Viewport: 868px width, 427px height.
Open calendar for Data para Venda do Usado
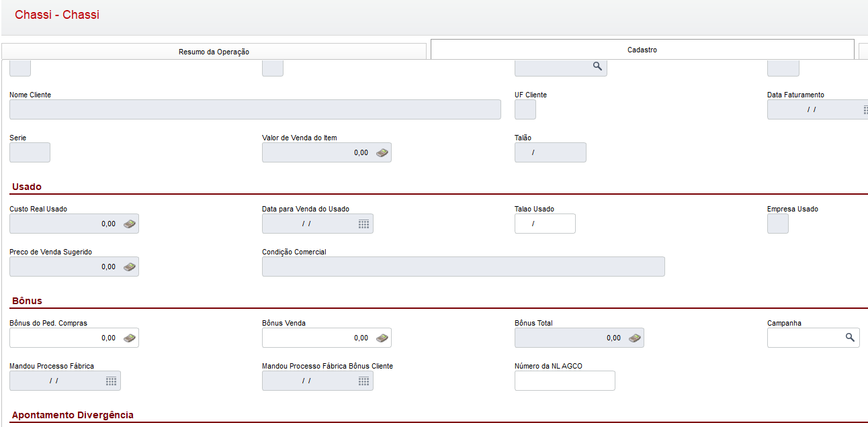[363, 224]
